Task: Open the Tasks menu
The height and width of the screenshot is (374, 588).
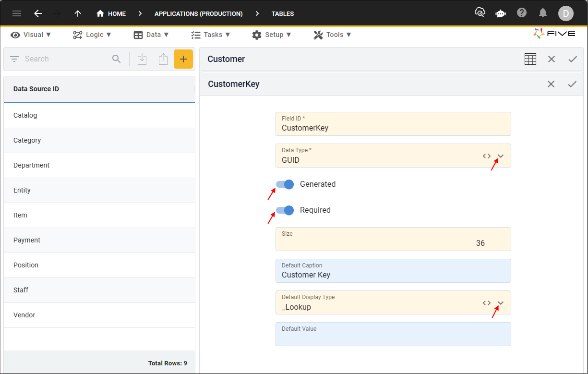Action: [211, 35]
